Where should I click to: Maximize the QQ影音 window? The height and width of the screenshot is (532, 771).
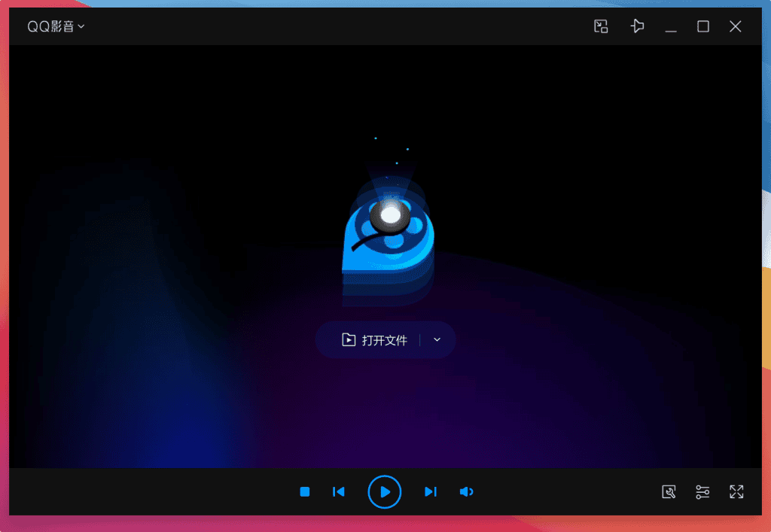(703, 26)
